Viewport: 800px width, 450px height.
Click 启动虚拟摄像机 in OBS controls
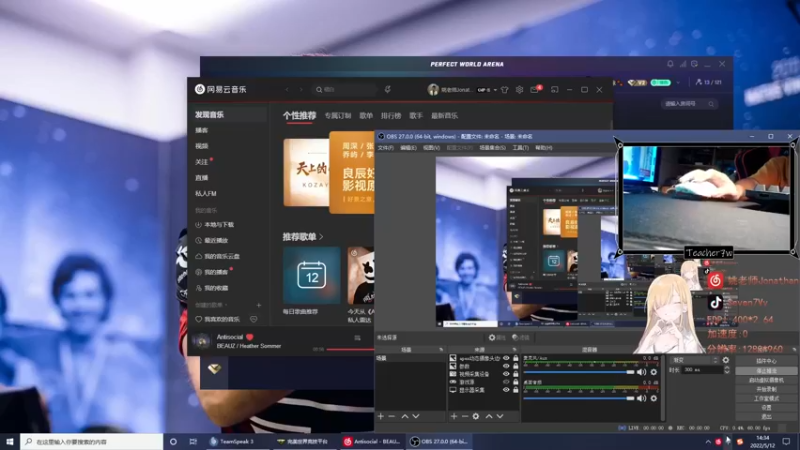pyautogui.click(x=766, y=380)
